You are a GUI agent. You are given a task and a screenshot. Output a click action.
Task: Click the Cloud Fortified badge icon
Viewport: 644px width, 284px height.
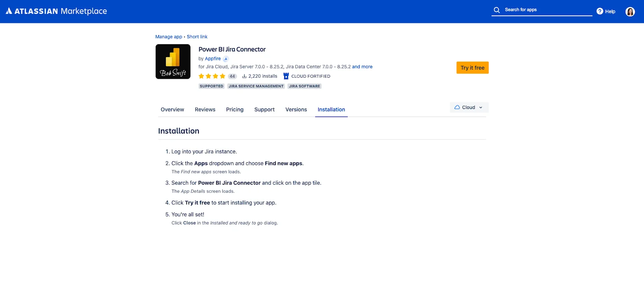(x=286, y=76)
